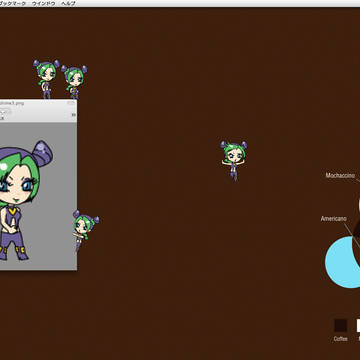Open the ヘルプ (Help) menu

pos(68,3)
